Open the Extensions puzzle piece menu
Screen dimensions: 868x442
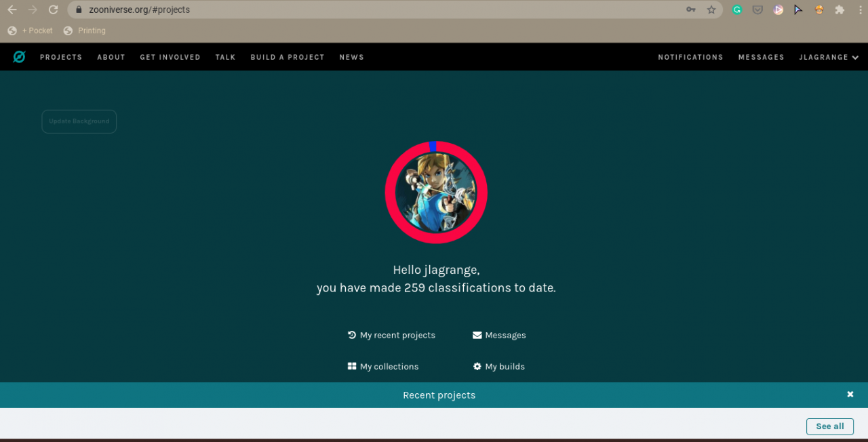click(x=840, y=9)
